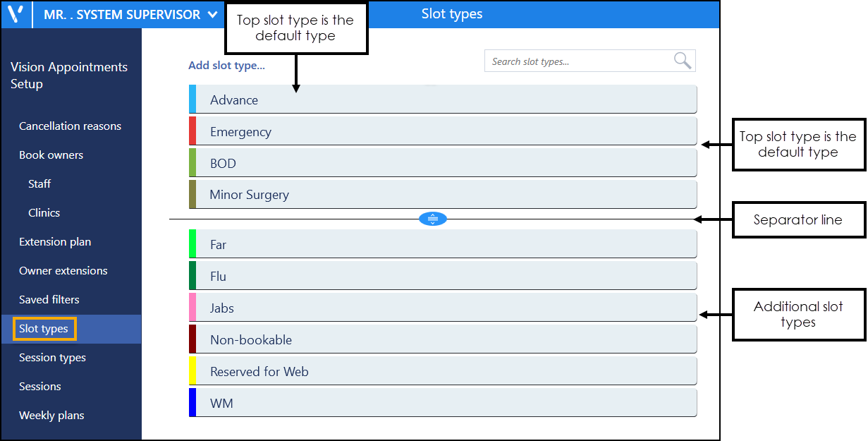
Task: Click the Minor Surgery light-blue color swatch
Action: 192,195
